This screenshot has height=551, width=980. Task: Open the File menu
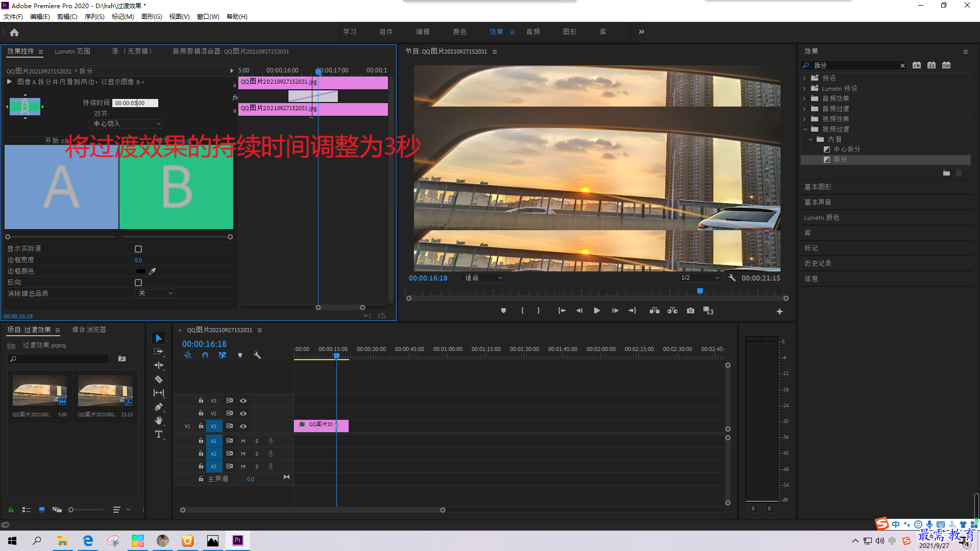13,17
